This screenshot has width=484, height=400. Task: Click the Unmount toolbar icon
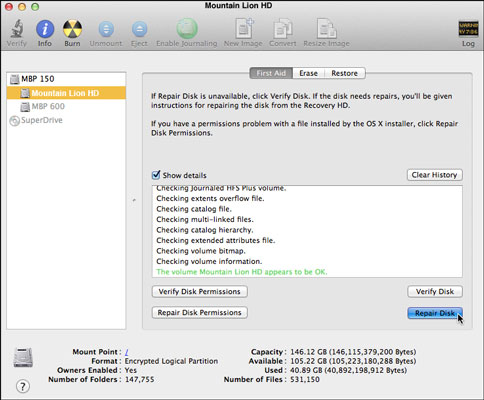click(106, 29)
